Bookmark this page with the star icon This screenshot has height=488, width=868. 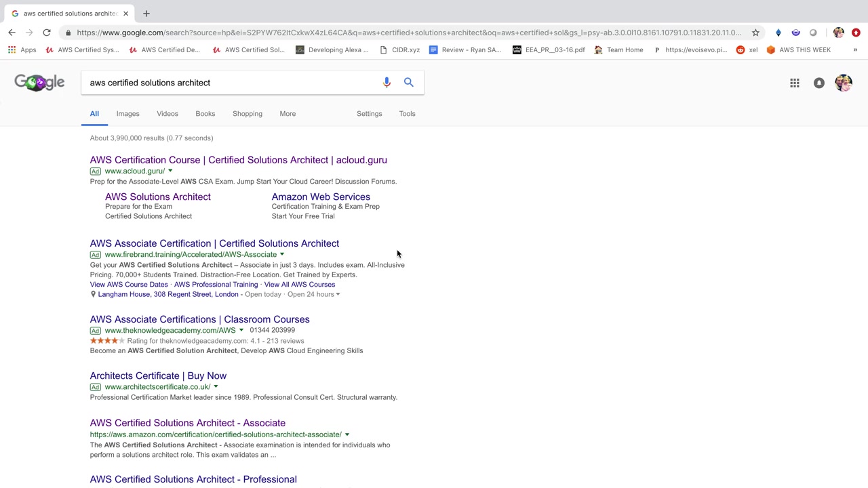755,33
